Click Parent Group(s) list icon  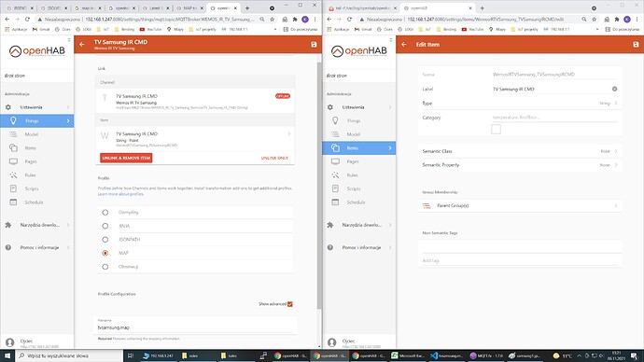(427, 205)
